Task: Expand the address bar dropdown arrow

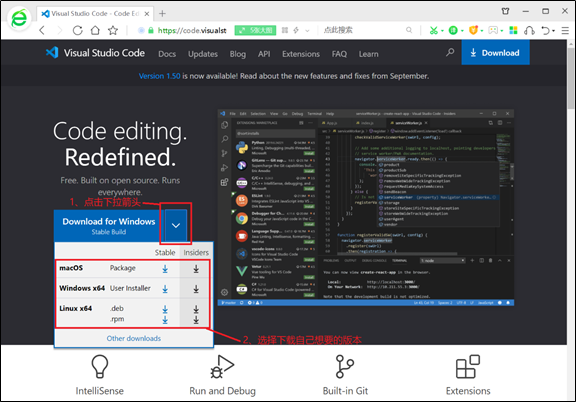Action: [x=307, y=30]
